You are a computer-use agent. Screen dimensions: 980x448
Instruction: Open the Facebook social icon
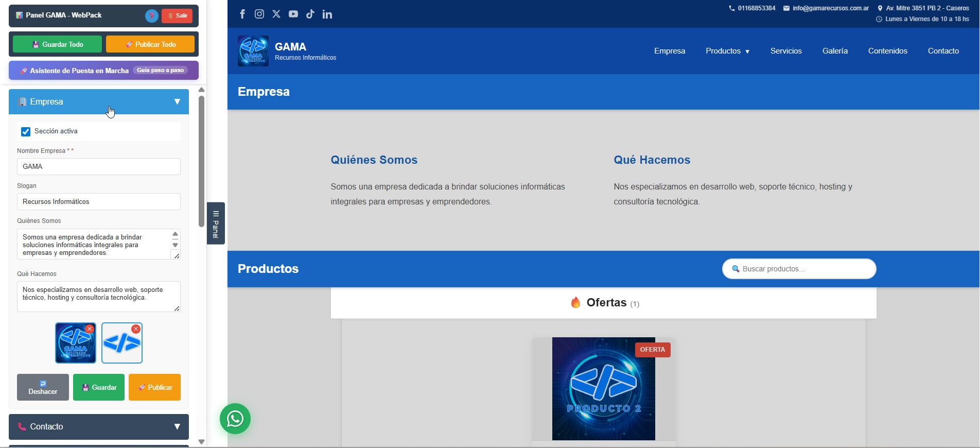pyautogui.click(x=242, y=14)
